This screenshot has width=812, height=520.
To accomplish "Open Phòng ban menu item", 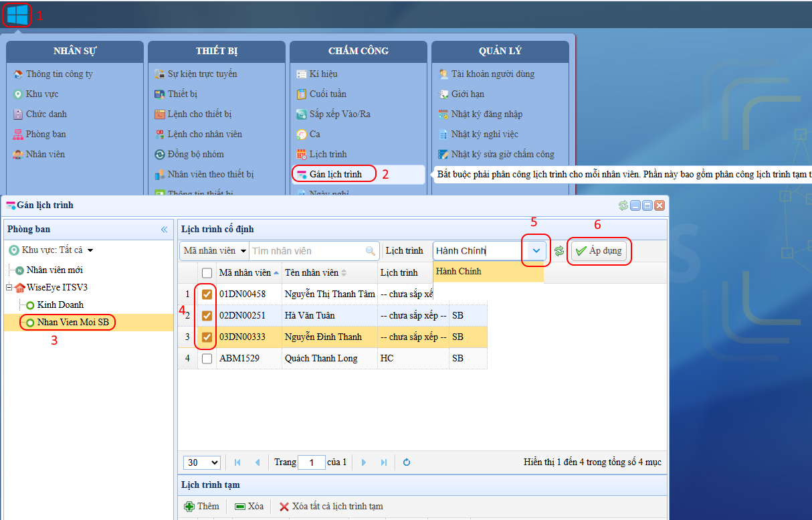I will (39, 134).
